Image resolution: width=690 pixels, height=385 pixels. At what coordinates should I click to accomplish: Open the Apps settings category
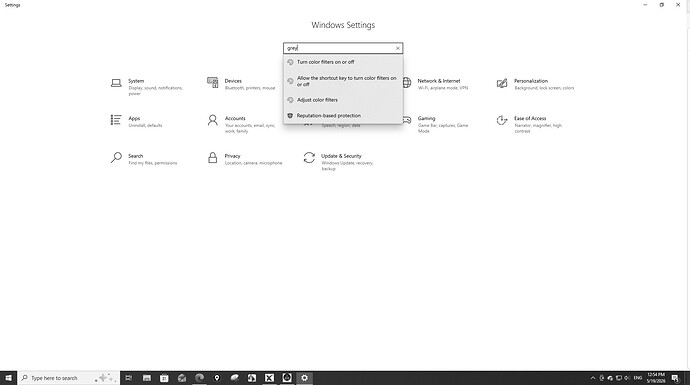click(x=136, y=121)
